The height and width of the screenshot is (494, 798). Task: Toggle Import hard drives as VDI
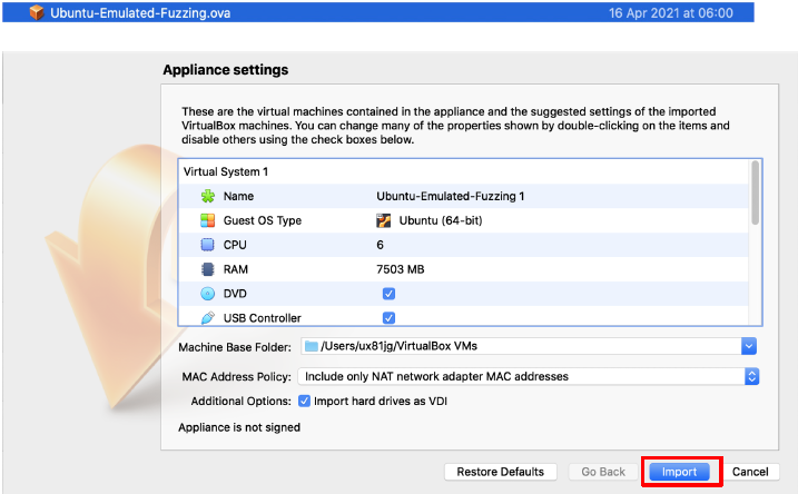tap(304, 401)
